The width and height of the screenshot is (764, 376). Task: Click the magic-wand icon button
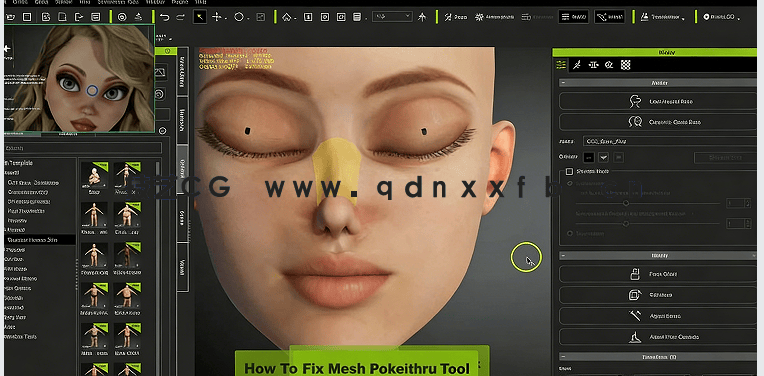[x=658, y=316]
